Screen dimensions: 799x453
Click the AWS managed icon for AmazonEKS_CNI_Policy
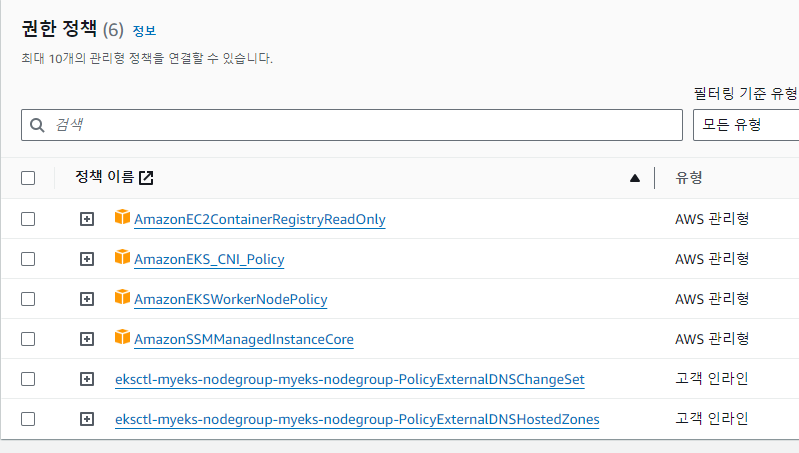[x=122, y=257]
